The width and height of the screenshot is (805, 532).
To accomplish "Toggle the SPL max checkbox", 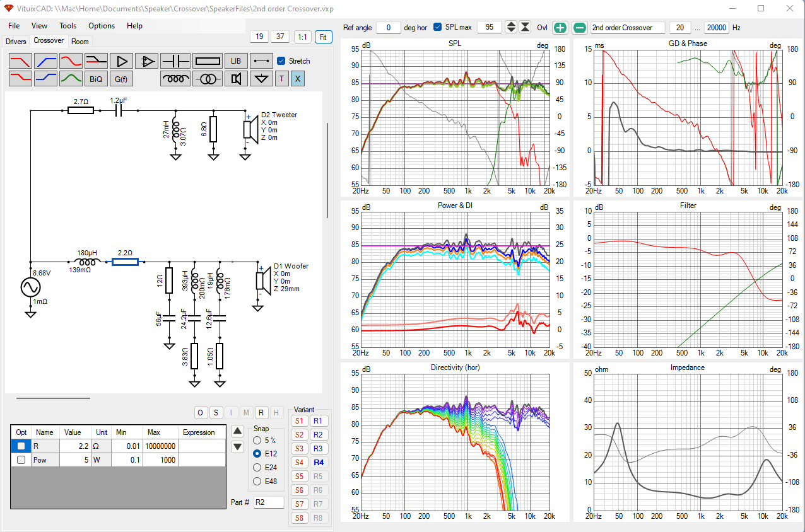I will tap(438, 28).
